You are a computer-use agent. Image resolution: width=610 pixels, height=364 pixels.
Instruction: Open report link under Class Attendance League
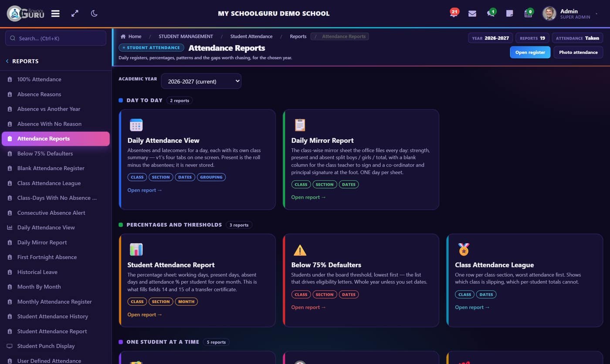coord(472,307)
